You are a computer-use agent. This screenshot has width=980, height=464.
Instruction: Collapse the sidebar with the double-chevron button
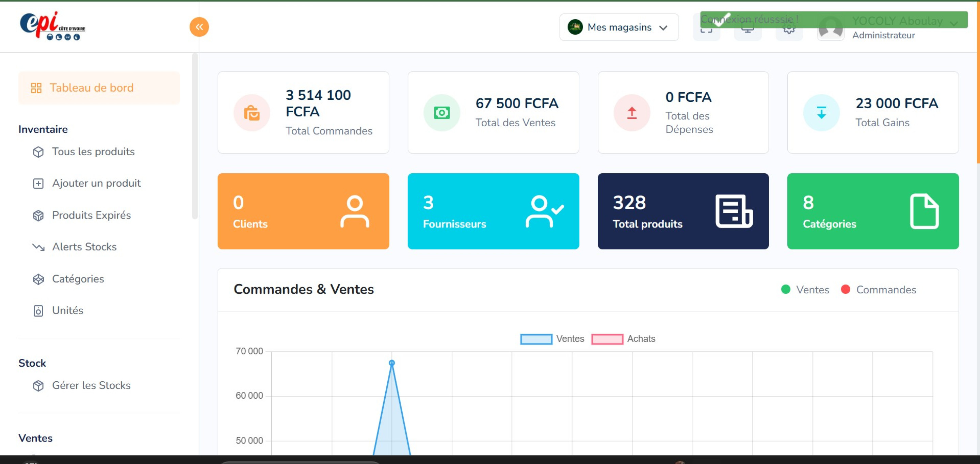[x=199, y=27]
